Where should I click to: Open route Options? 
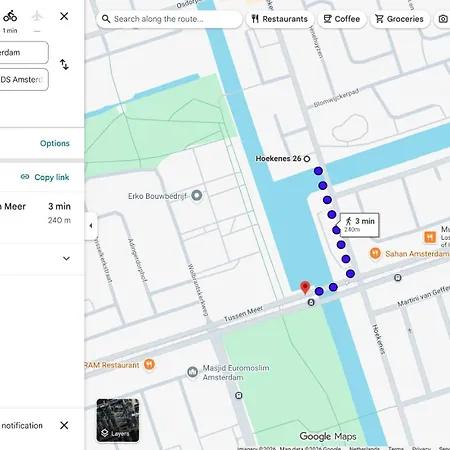[55, 143]
